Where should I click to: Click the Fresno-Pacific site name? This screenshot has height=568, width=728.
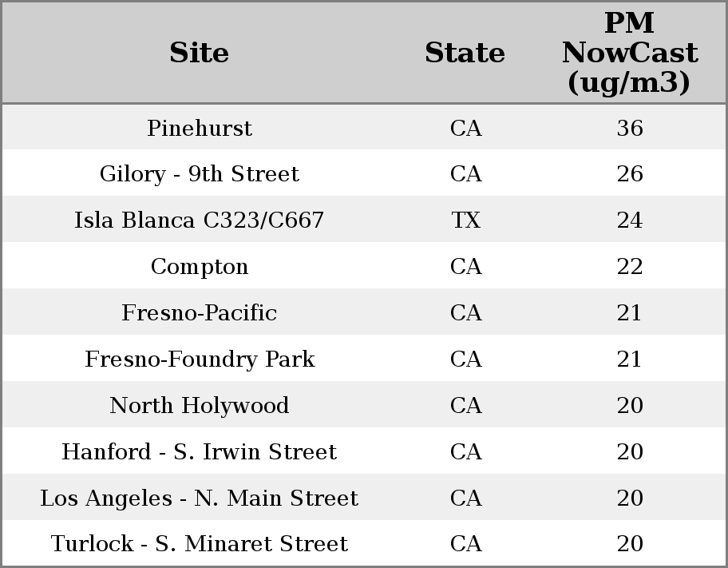click(200, 312)
